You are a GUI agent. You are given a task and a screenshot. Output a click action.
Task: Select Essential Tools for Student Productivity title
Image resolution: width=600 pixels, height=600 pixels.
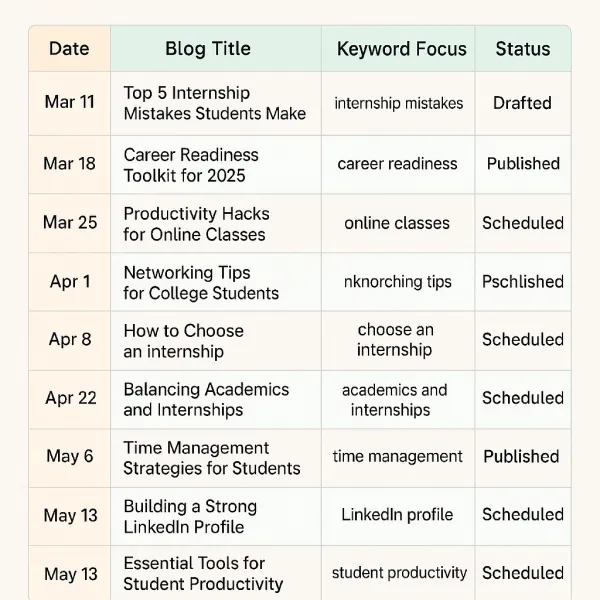(203, 574)
